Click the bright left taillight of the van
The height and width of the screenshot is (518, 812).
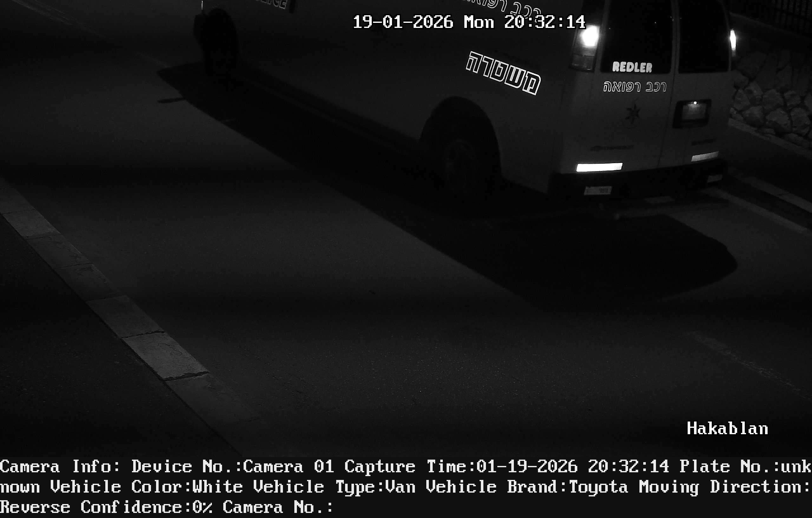[x=589, y=37]
